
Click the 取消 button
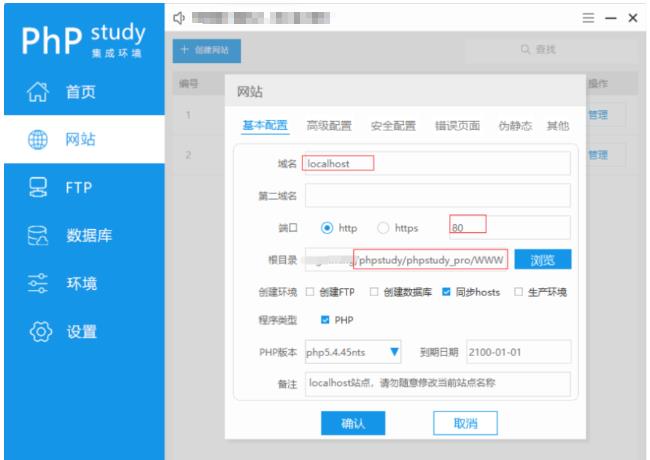[465, 423]
